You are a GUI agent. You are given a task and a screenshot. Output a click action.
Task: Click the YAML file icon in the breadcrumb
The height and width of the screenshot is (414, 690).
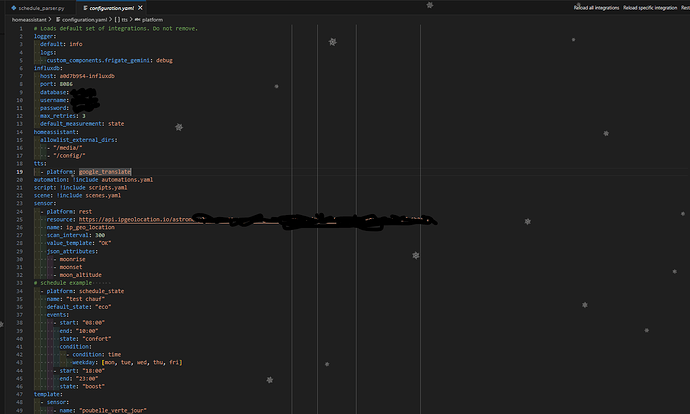pos(58,19)
